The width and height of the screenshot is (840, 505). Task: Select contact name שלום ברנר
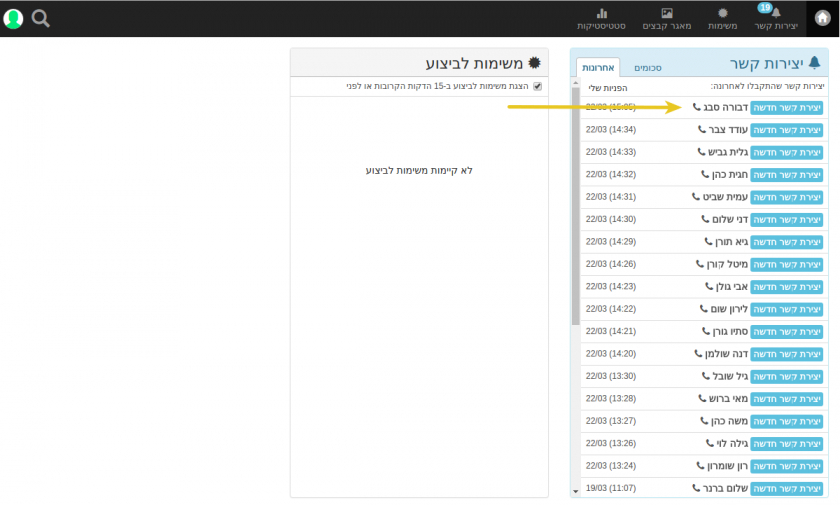[x=725, y=488]
